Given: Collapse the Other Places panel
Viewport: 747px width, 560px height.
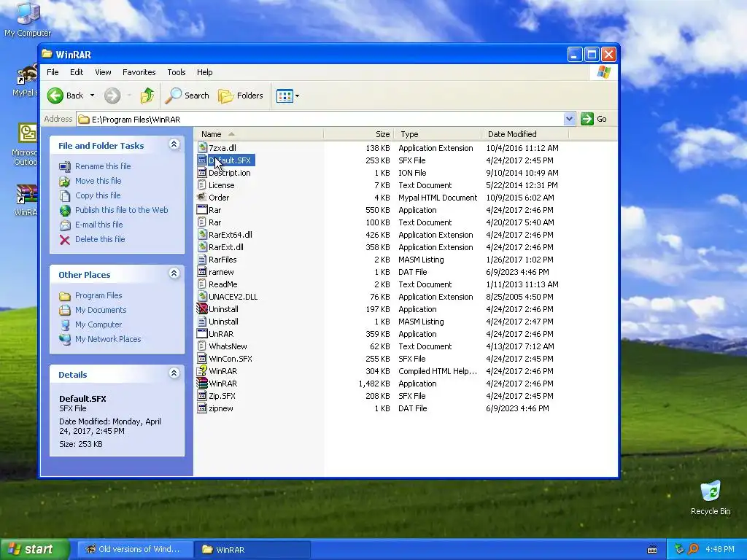Looking at the screenshot, I should 174,273.
